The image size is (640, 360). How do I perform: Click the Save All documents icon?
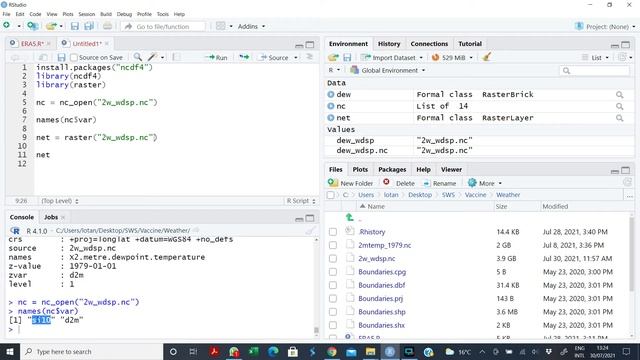tap(89, 26)
